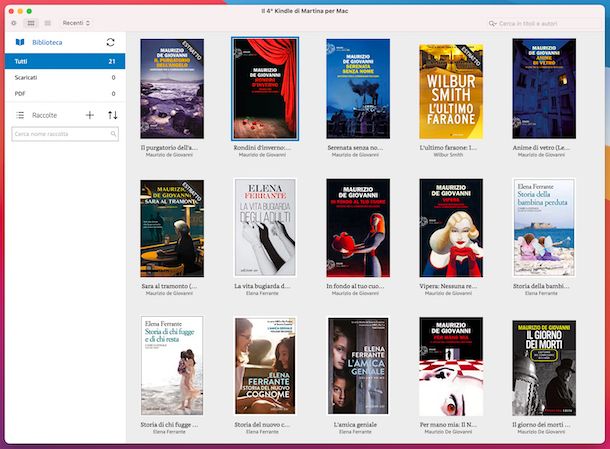The height and width of the screenshot is (449, 610).
Task: Switch to list view layout
Action: pos(47,23)
